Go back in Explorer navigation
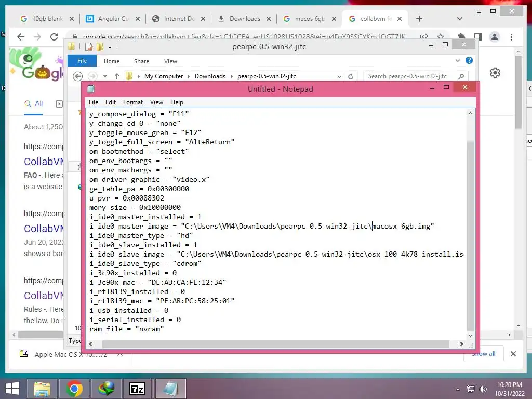Image resolution: width=532 pixels, height=399 pixels. (78, 76)
